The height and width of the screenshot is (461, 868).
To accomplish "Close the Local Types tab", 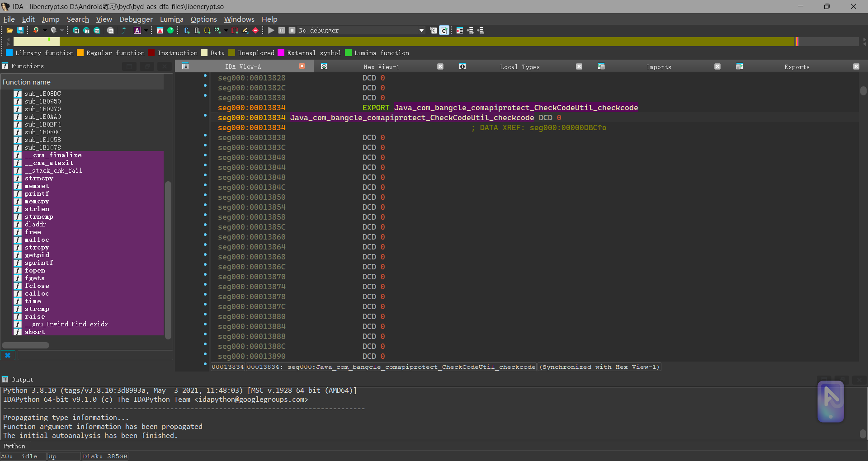I will point(579,66).
